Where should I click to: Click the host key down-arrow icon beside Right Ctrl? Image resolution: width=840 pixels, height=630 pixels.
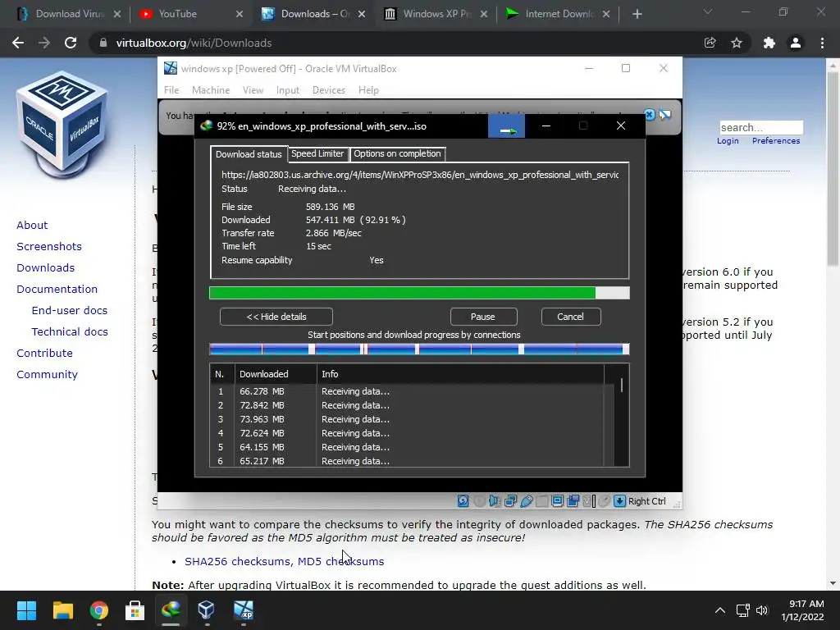pyautogui.click(x=619, y=501)
